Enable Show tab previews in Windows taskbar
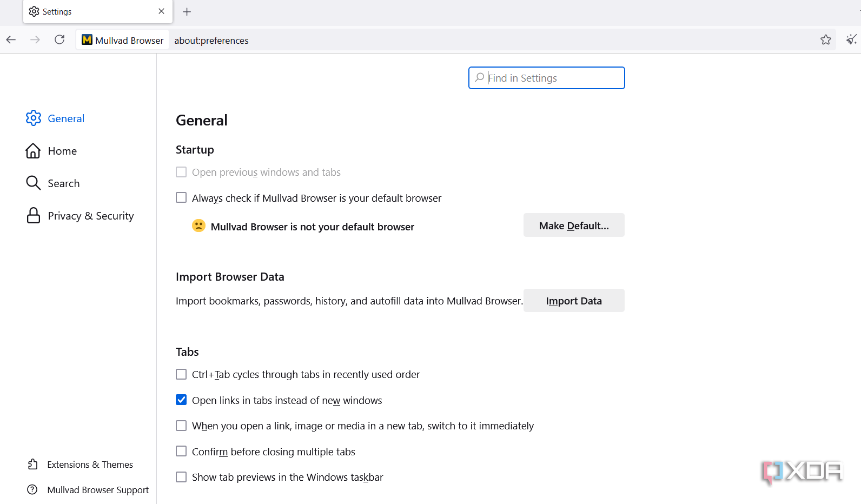This screenshot has width=861, height=504. 181,477
